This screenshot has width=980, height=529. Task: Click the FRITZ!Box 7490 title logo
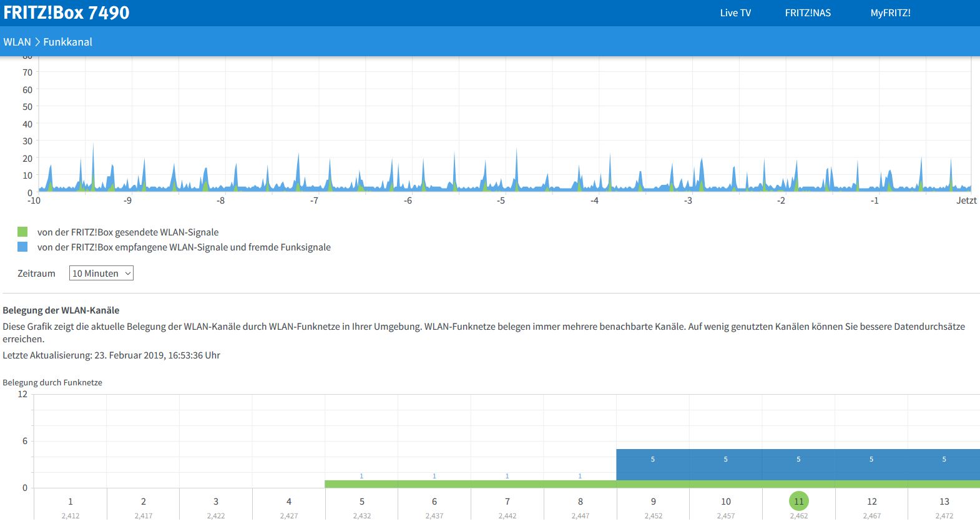click(66, 12)
